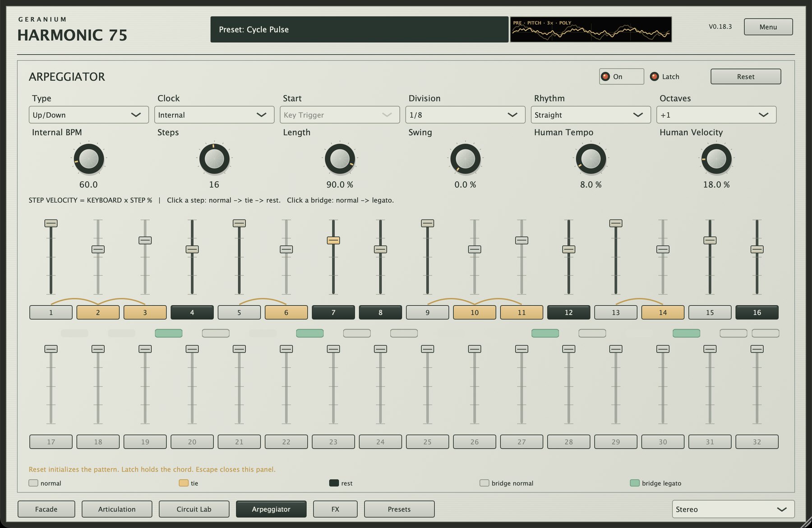The width and height of the screenshot is (812, 528).
Task: Open the Division dropdown showing 1/8
Action: click(465, 115)
